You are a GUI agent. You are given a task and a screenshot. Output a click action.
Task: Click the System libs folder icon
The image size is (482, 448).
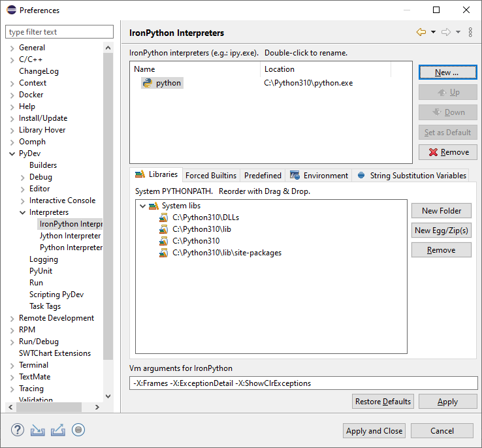tap(153, 206)
